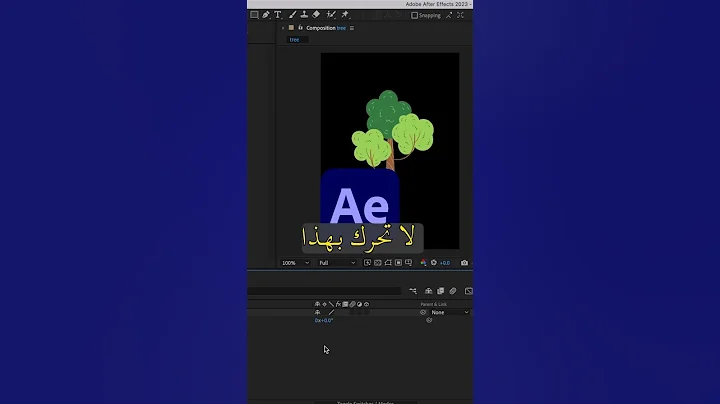
Task: Click the layer's parent pick whip
Action: (x=423, y=312)
